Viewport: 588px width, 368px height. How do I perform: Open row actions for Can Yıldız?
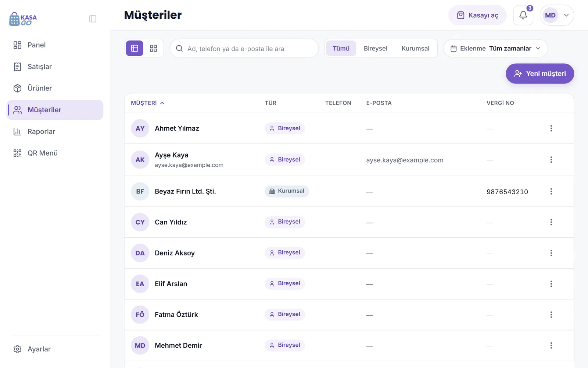551,222
